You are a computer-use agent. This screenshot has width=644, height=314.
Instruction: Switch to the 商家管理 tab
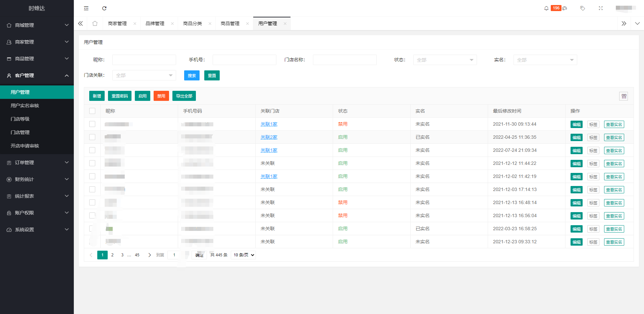pos(117,23)
